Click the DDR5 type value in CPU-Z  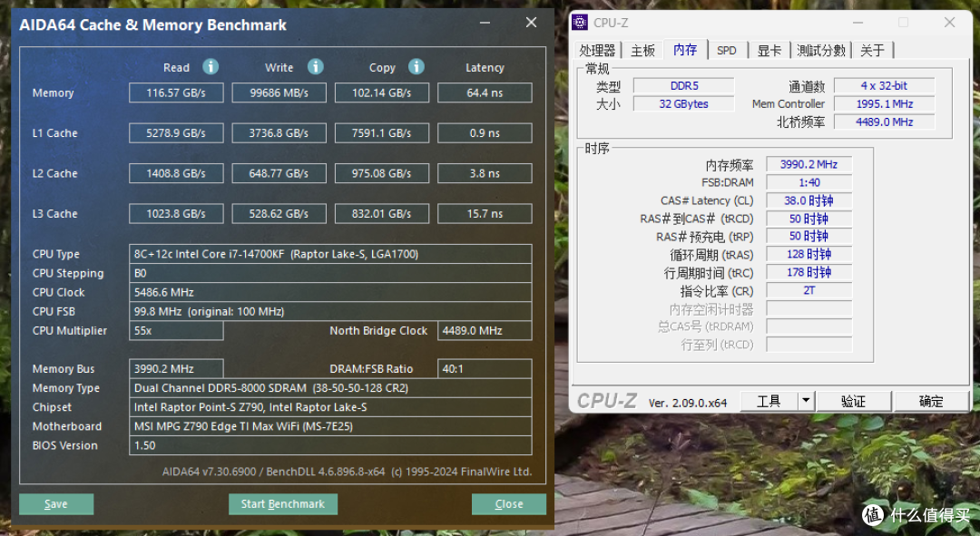[684, 85]
